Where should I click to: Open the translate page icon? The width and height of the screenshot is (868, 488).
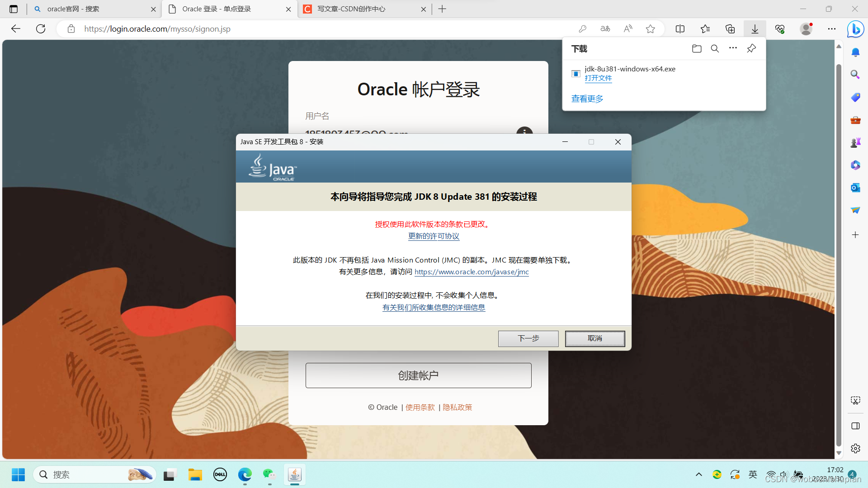click(605, 28)
